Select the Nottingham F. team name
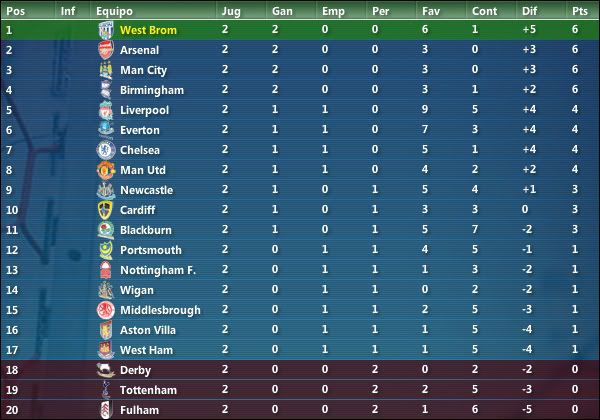Screen dimensions: 600x420 coord(158,270)
